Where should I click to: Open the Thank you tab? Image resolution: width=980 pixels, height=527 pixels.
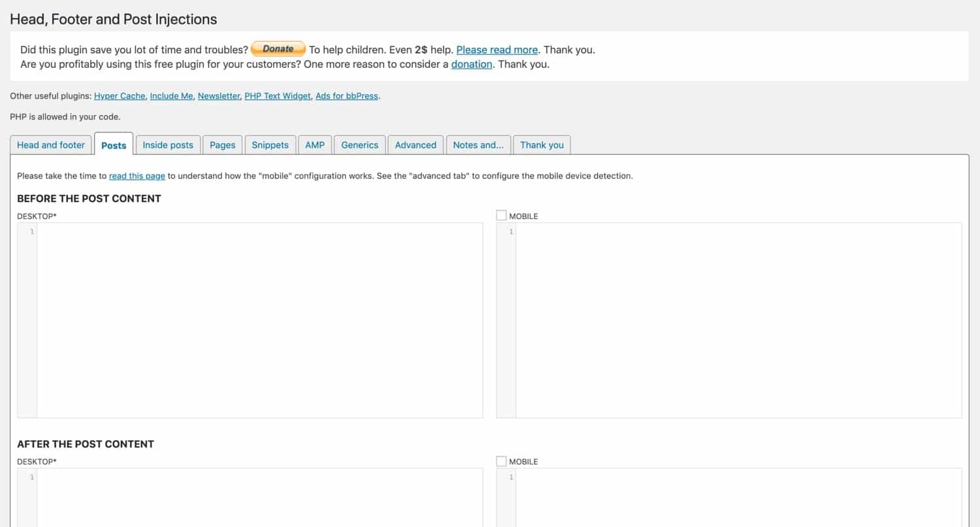coord(542,145)
